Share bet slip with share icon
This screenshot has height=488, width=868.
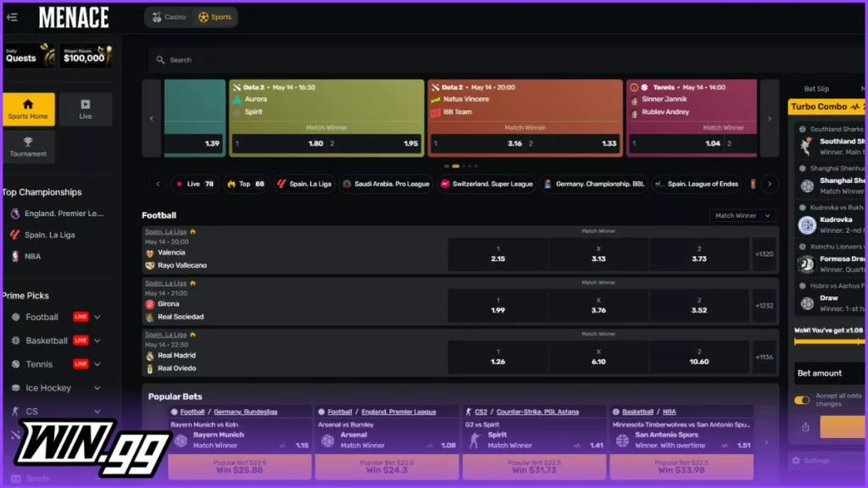805,427
